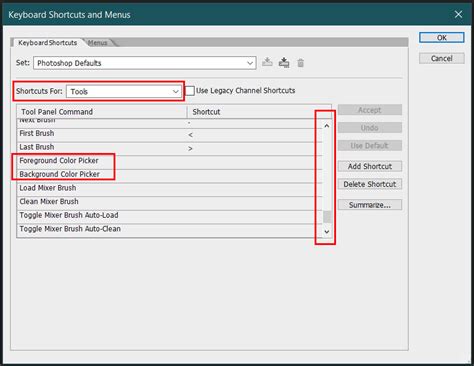Viewport: 474px width, 366px height.
Task: Click the save shortcut set icon
Action: (267, 62)
